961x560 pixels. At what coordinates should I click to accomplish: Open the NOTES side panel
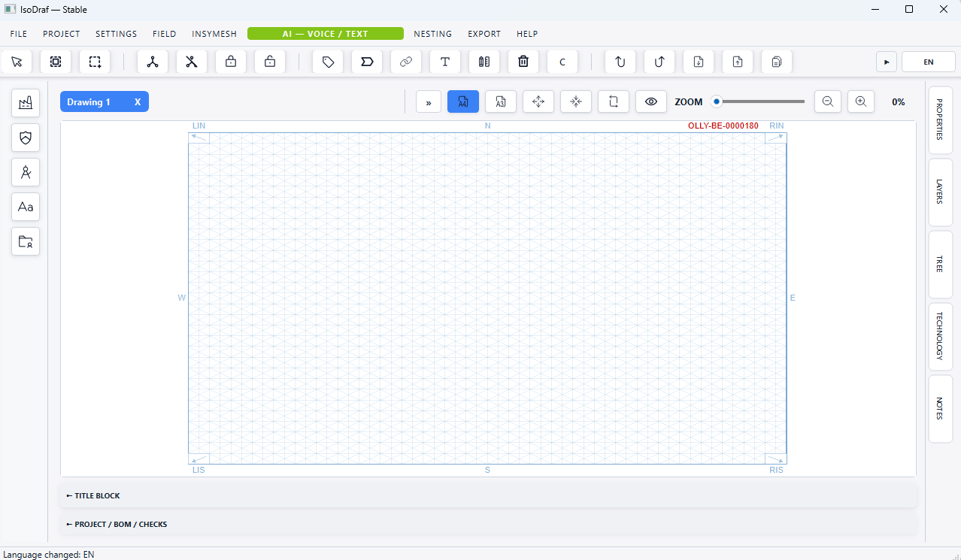coord(941,408)
